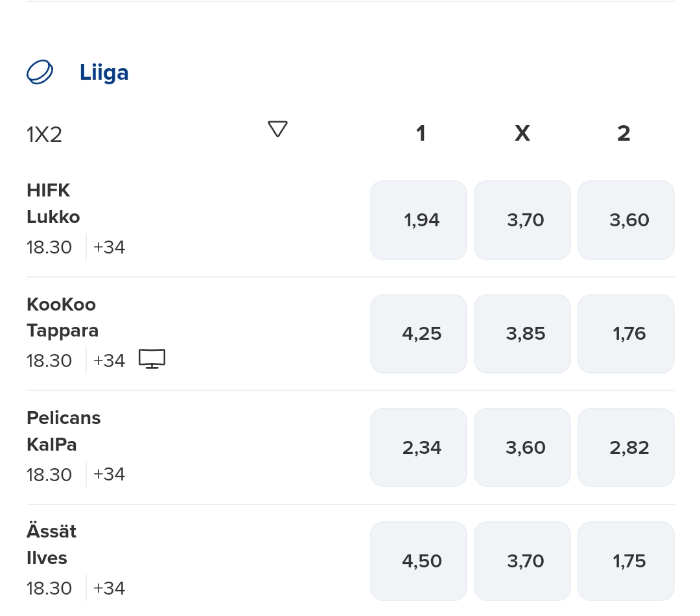Select Lukko away win odds 3,60

626,220
